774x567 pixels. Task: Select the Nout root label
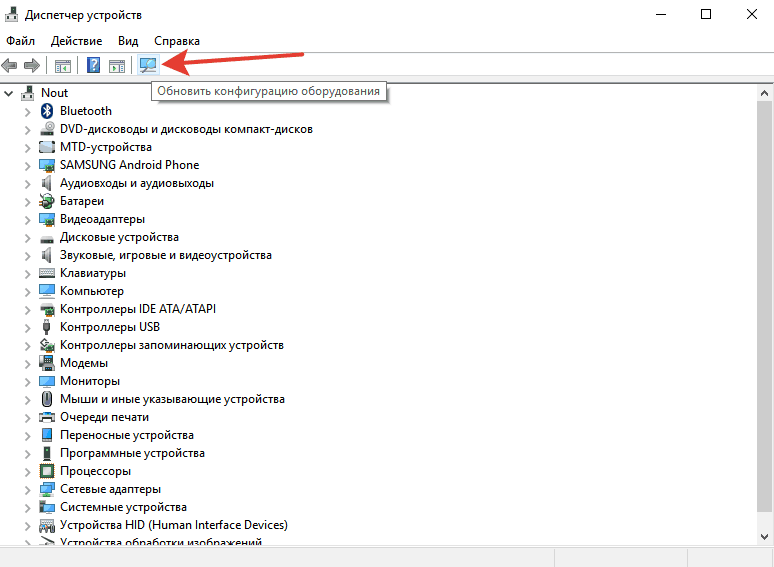point(54,93)
